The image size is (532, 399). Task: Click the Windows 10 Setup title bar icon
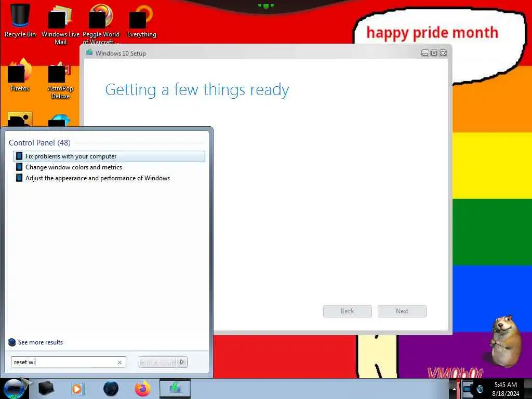(x=89, y=52)
